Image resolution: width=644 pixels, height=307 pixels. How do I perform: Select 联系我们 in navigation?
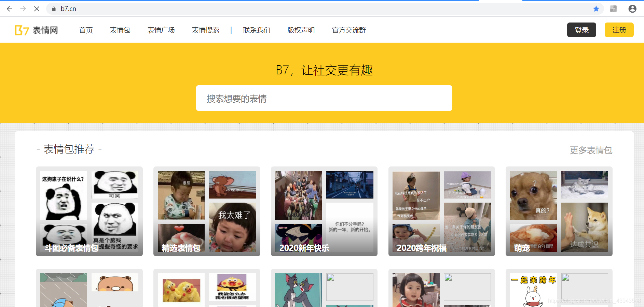coord(257,30)
